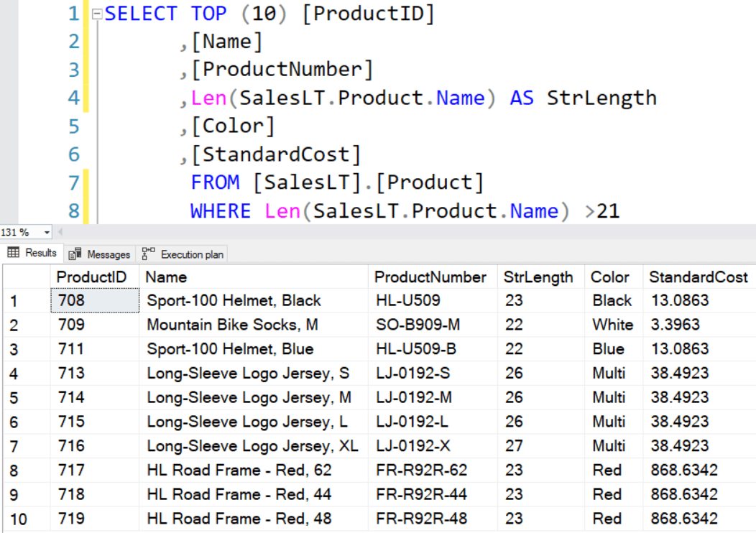Image resolution: width=756 pixels, height=533 pixels.
Task: Collapse the SELECT statement outline box
Action: click(97, 14)
